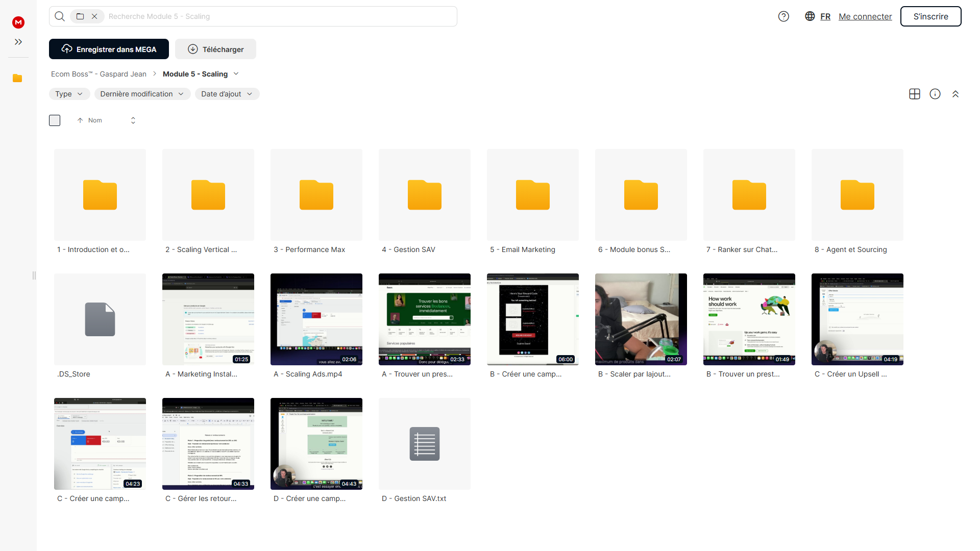Remove the folder filter chip in search
Viewport: 980px width, 551px height.
pos(94,16)
